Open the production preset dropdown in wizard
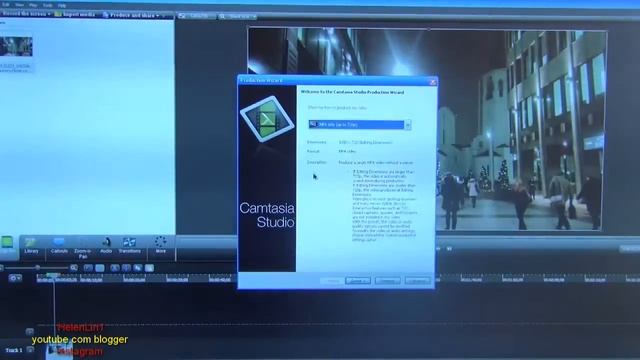Image resolution: width=640 pixels, height=360 pixels. (x=360, y=125)
